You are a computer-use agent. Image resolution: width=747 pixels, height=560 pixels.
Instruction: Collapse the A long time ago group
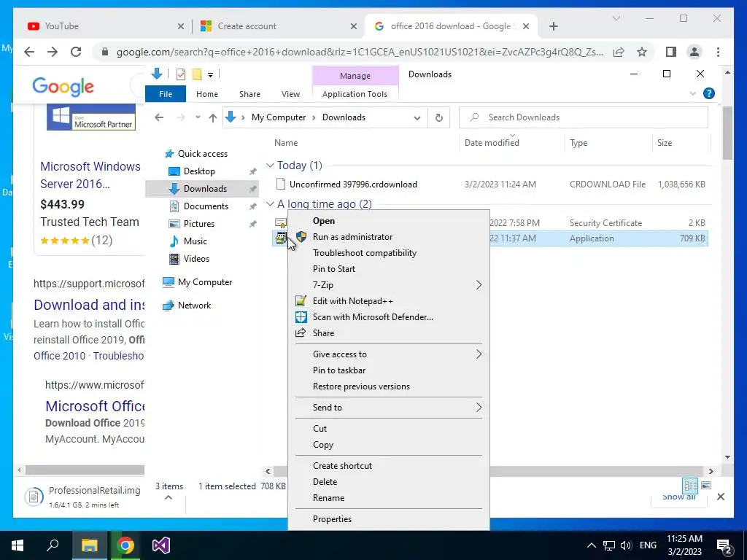(270, 204)
